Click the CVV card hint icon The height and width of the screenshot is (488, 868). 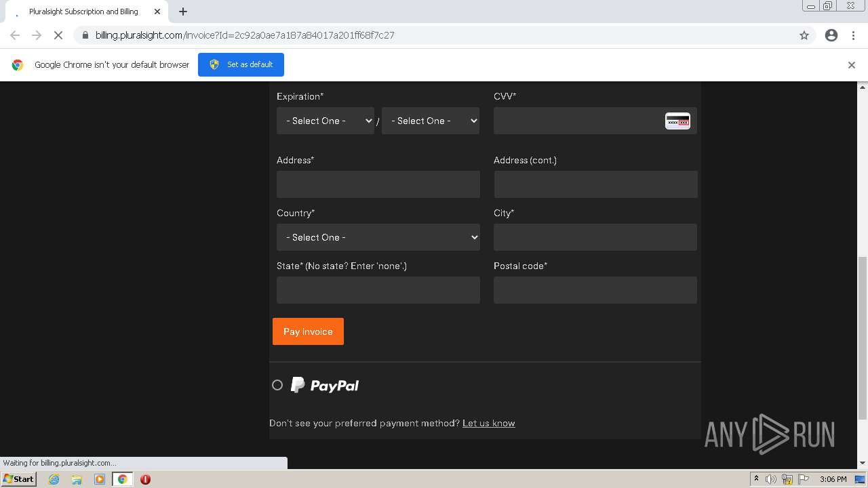click(677, 121)
